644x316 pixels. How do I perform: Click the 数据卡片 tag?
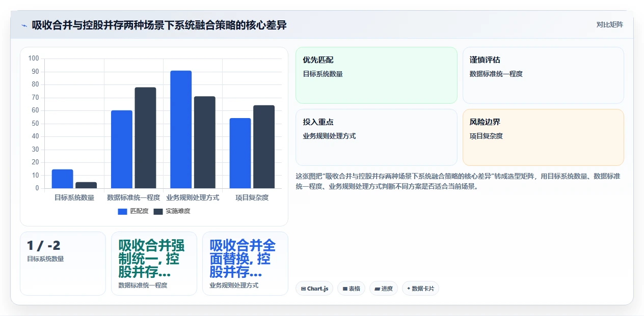(420, 289)
